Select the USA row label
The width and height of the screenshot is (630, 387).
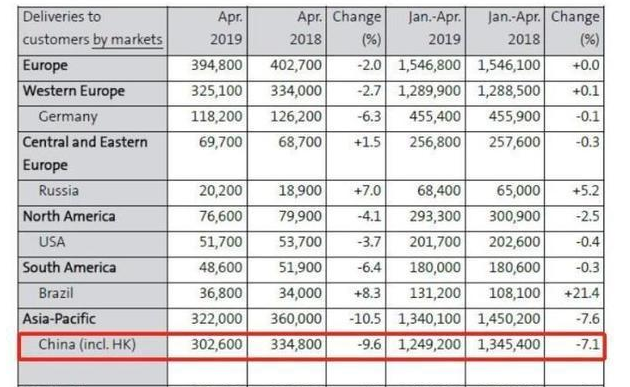point(52,242)
